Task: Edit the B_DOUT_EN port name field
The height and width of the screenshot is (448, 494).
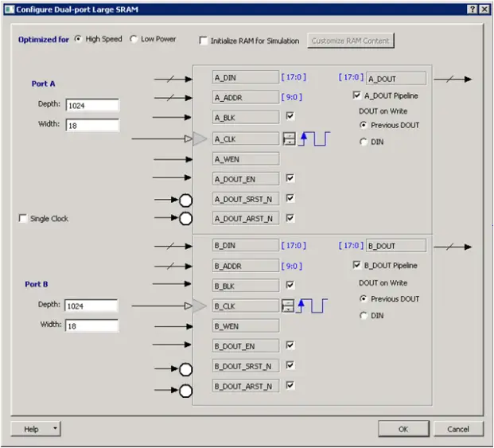Action: 246,346
